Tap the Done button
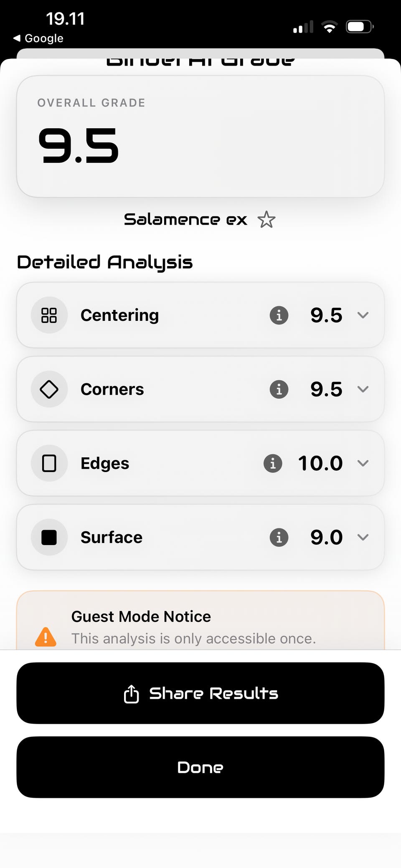401x868 pixels. tap(200, 767)
